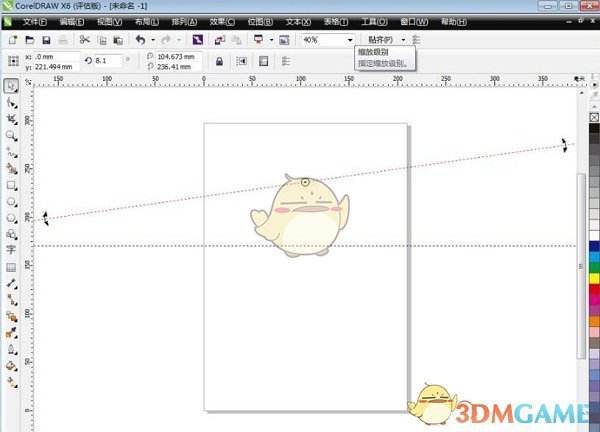Viewport: 600px width, 432px height.
Task: Click the purple Search Content icon
Action: (197, 40)
